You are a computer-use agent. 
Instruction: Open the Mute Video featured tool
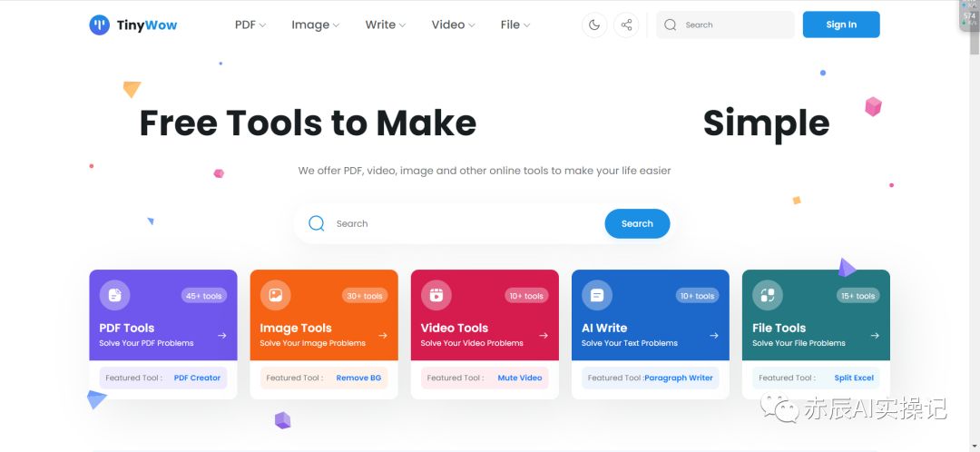click(519, 378)
